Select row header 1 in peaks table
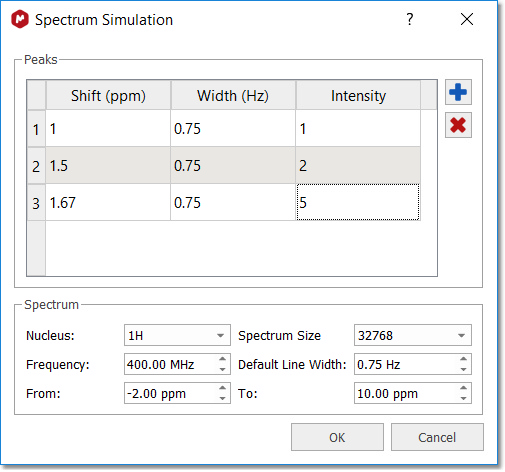This screenshot has width=505, height=472. pyautogui.click(x=36, y=129)
